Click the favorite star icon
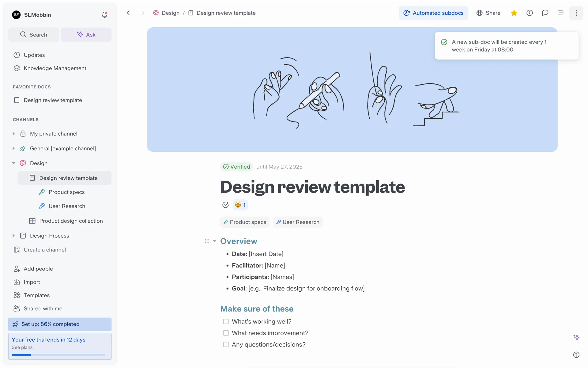 (x=514, y=13)
